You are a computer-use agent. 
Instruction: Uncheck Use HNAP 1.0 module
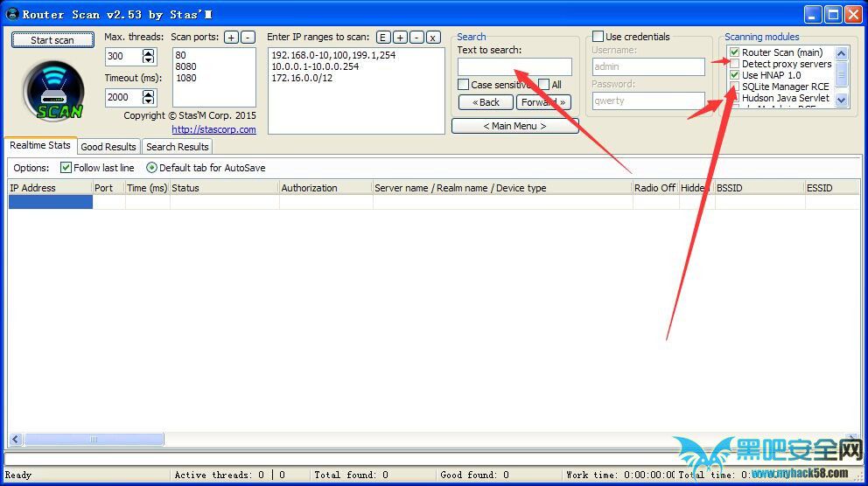[x=735, y=75]
